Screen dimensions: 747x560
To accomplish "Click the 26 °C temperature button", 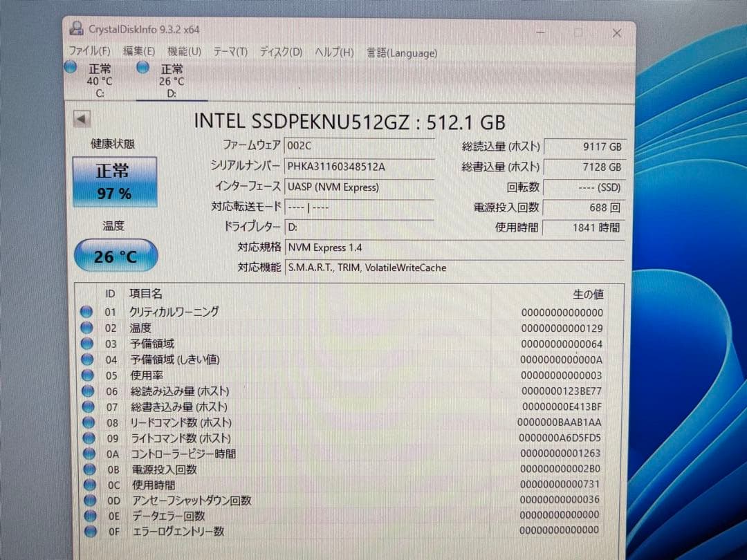I will [x=116, y=256].
